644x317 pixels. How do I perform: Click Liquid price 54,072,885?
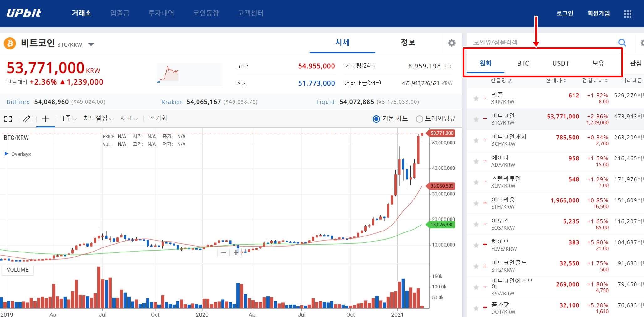pos(357,102)
